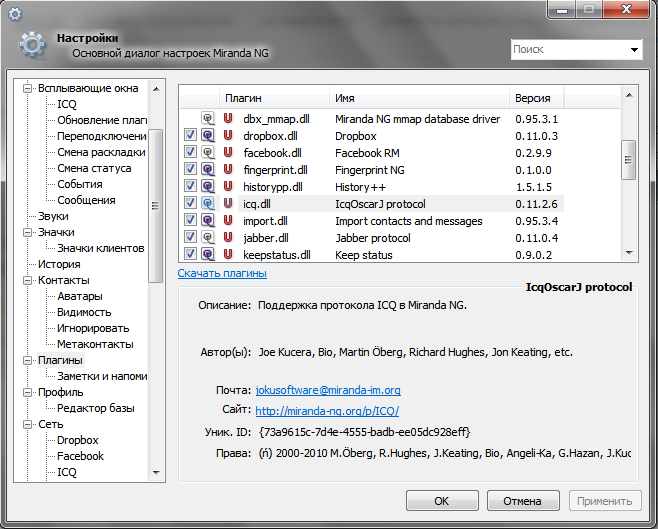
Task: Select the Jabber protocol name cell
Action: pos(373,238)
